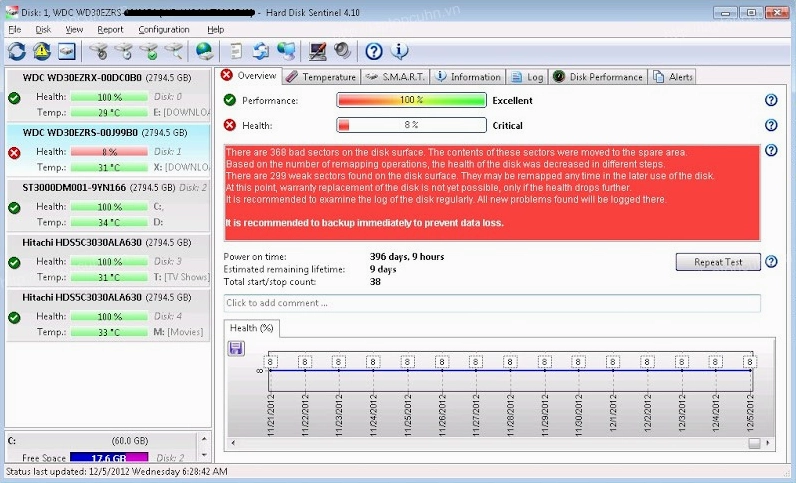Image resolution: width=796 pixels, height=483 pixels.
Task: Switch to the Log tab
Action: (x=527, y=77)
